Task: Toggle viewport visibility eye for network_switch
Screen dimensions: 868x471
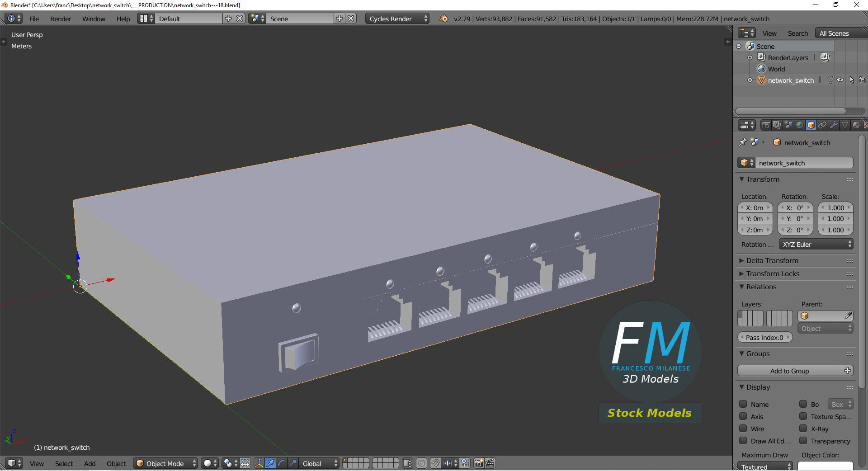Action: [x=840, y=80]
